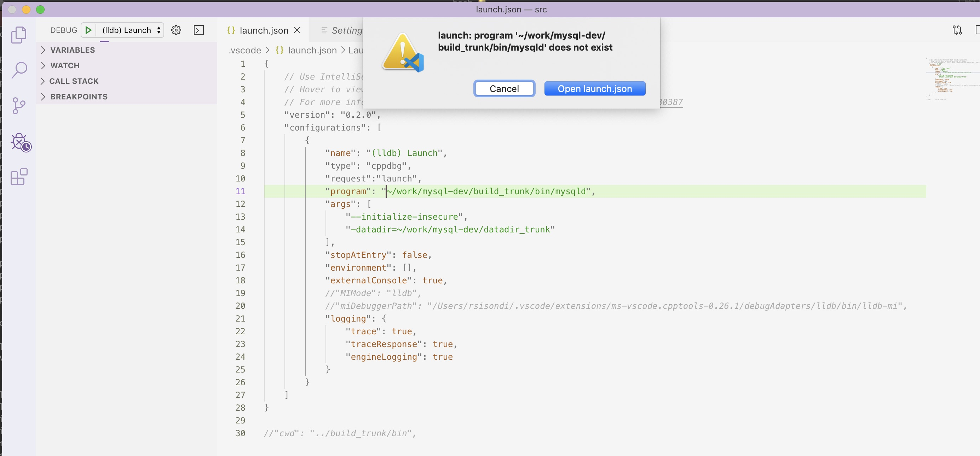Open the Extensions panel
The width and height of the screenshot is (980, 456).
[19, 177]
